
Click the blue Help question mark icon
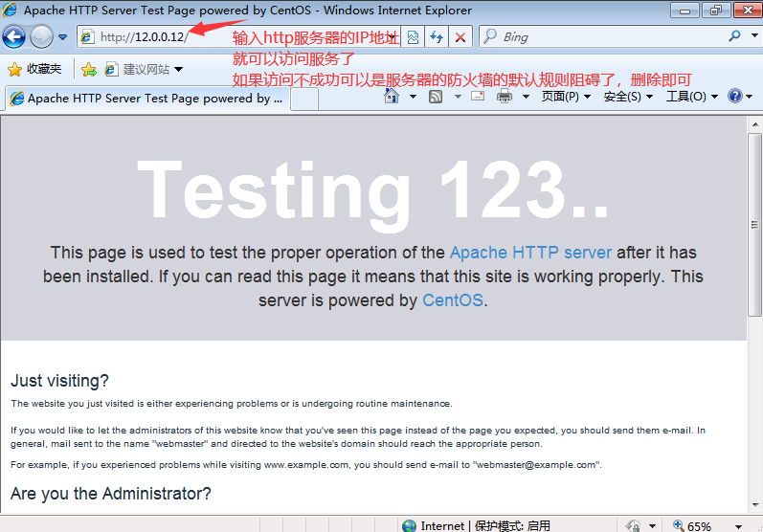[735, 96]
